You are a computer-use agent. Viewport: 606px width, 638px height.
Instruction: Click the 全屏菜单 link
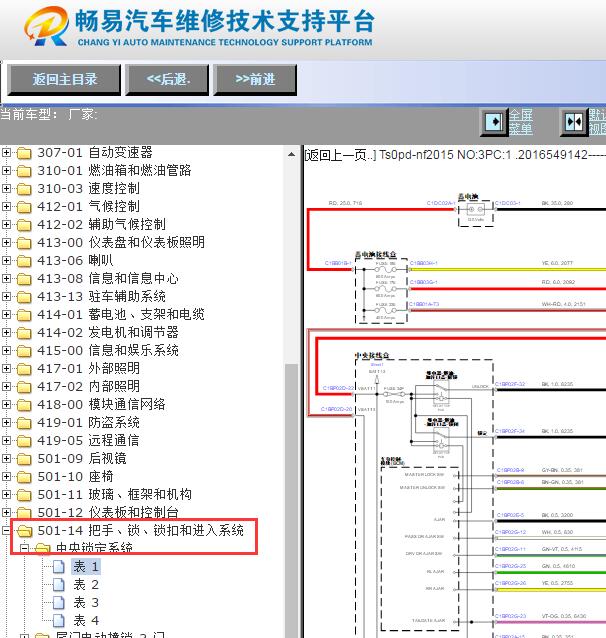(x=521, y=122)
